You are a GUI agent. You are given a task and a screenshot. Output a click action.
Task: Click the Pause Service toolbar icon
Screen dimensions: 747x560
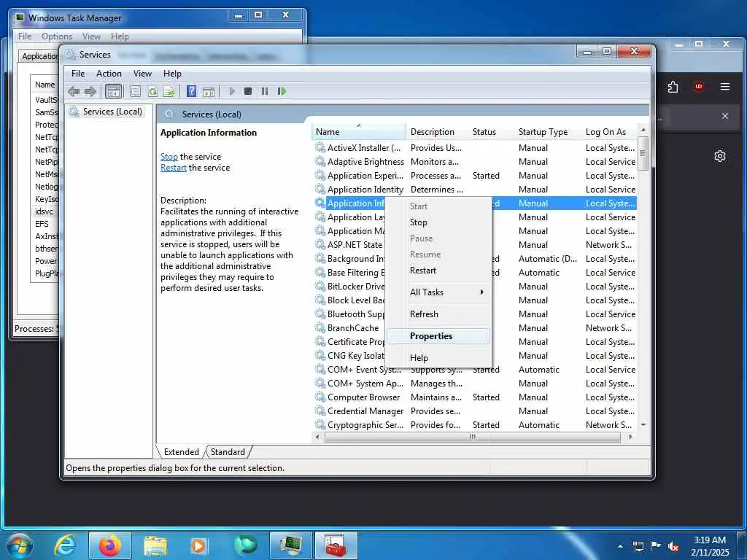tap(264, 91)
